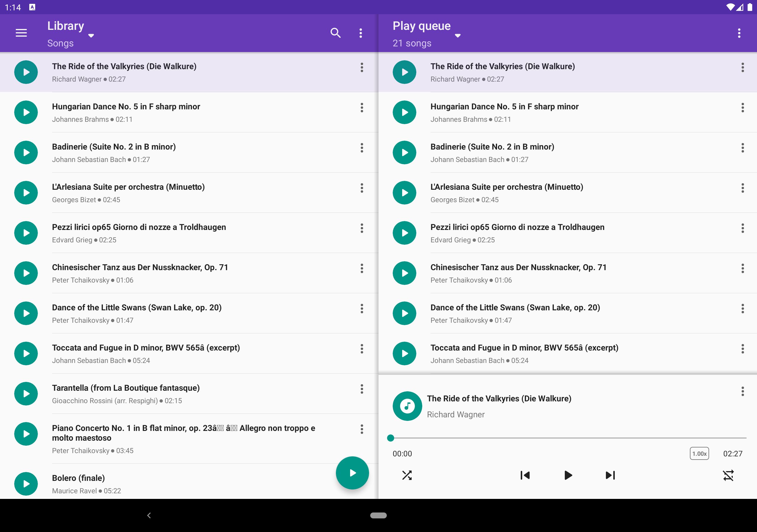This screenshot has height=532, width=757.
Task: Play Ride of the Valkyries in Library
Action: click(x=26, y=72)
